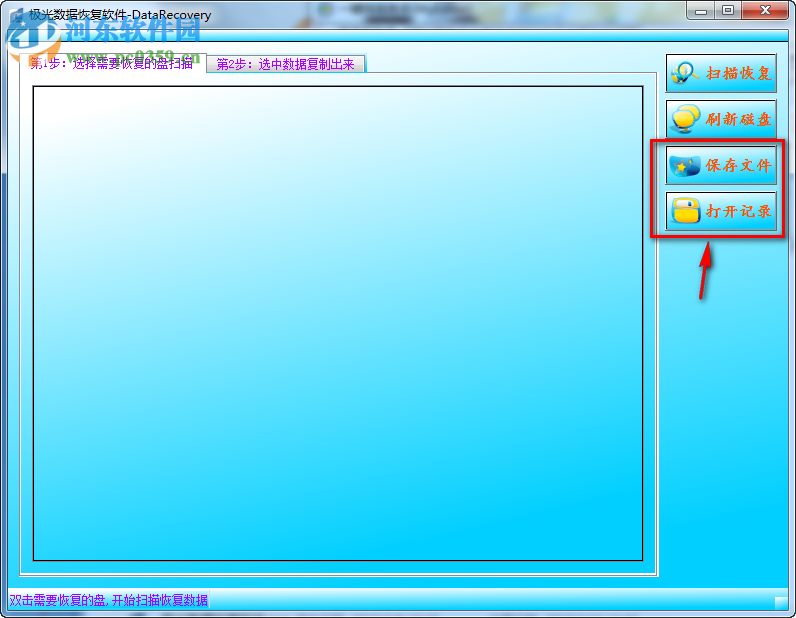This screenshot has height=618, width=796.
Task: Click the resize grip at the window corner
Action: click(x=781, y=602)
